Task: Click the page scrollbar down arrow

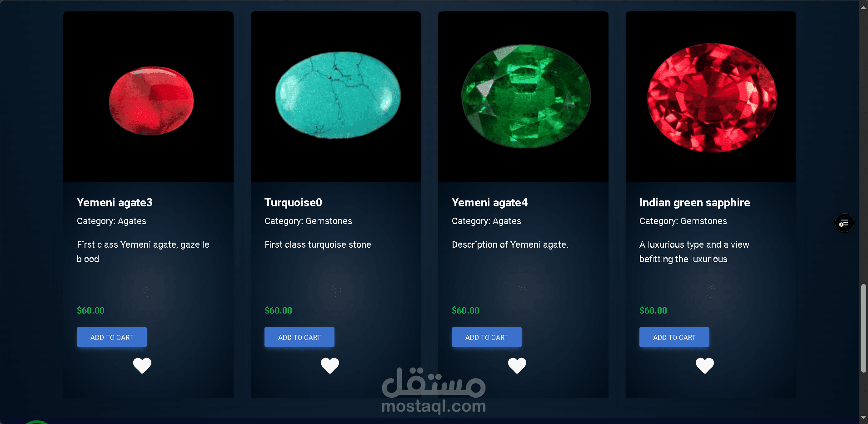Action: pos(863,418)
